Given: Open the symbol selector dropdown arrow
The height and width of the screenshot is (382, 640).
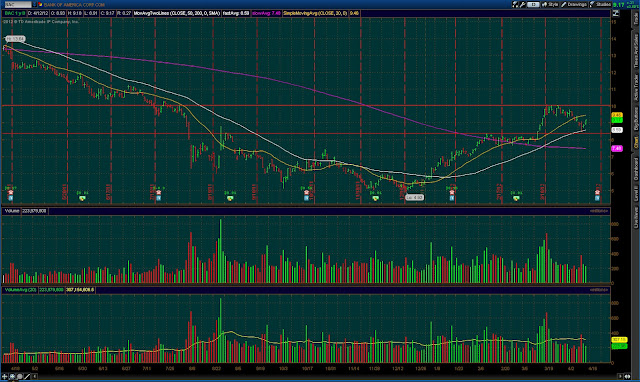Looking at the screenshot, I should click(x=35, y=4).
